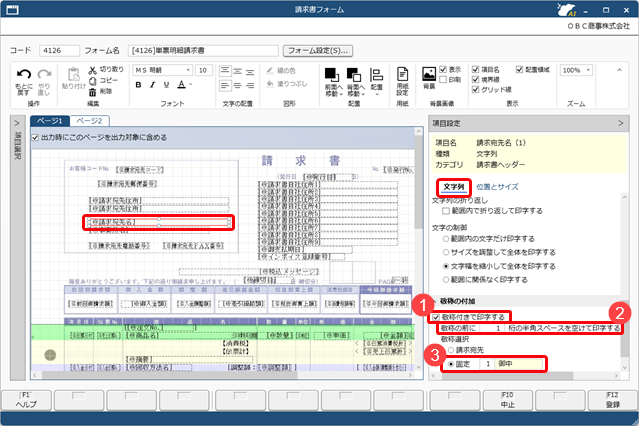Open the MS 明朝 font name dropdown

click(x=188, y=70)
